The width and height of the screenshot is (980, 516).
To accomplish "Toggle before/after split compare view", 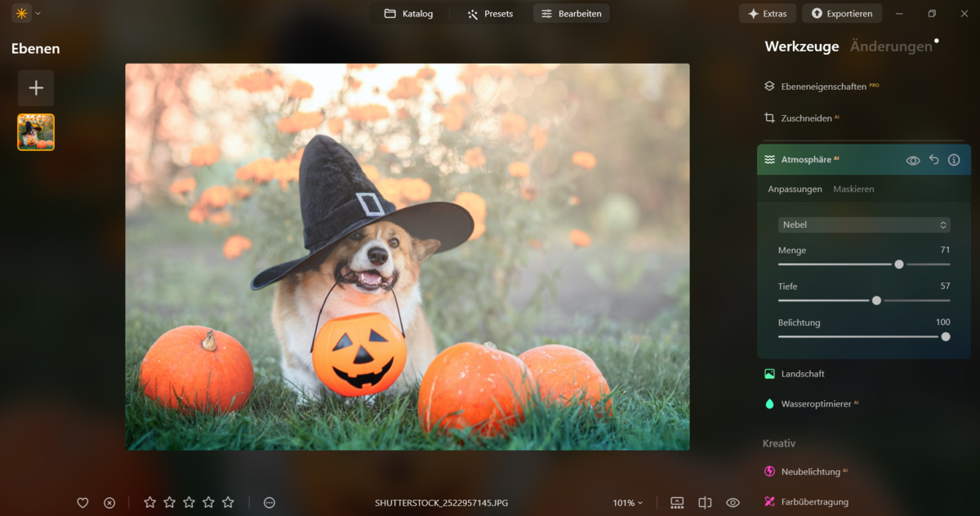I will 706,503.
